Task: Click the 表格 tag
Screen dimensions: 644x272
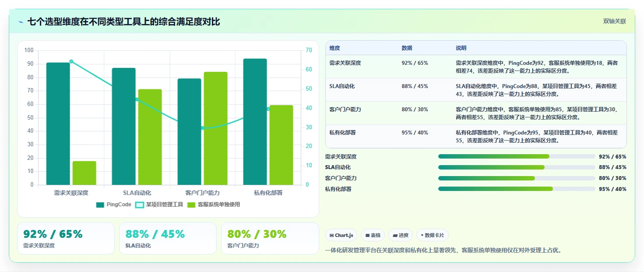Action: click(x=373, y=235)
